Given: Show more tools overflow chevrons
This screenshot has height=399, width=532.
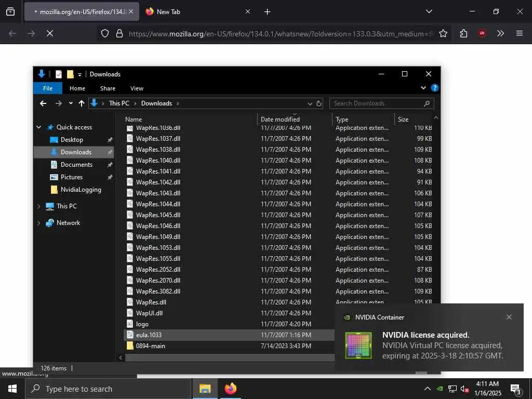Looking at the screenshot, I should click(500, 33).
